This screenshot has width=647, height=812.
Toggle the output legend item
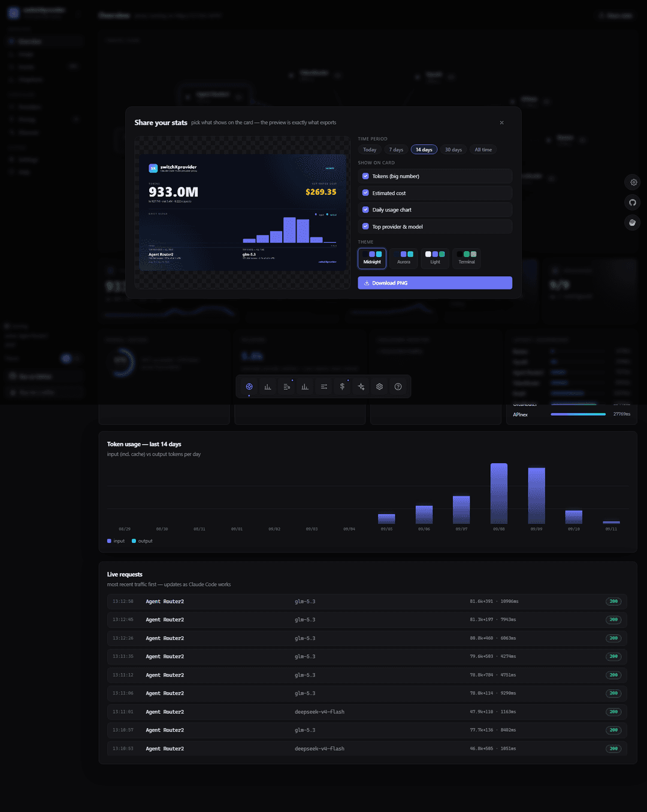[x=142, y=541]
